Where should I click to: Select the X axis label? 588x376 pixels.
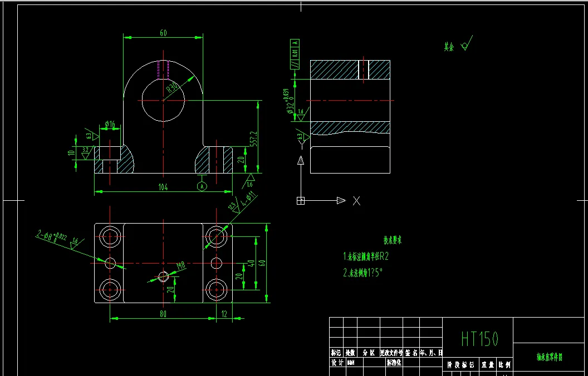[x=356, y=201]
